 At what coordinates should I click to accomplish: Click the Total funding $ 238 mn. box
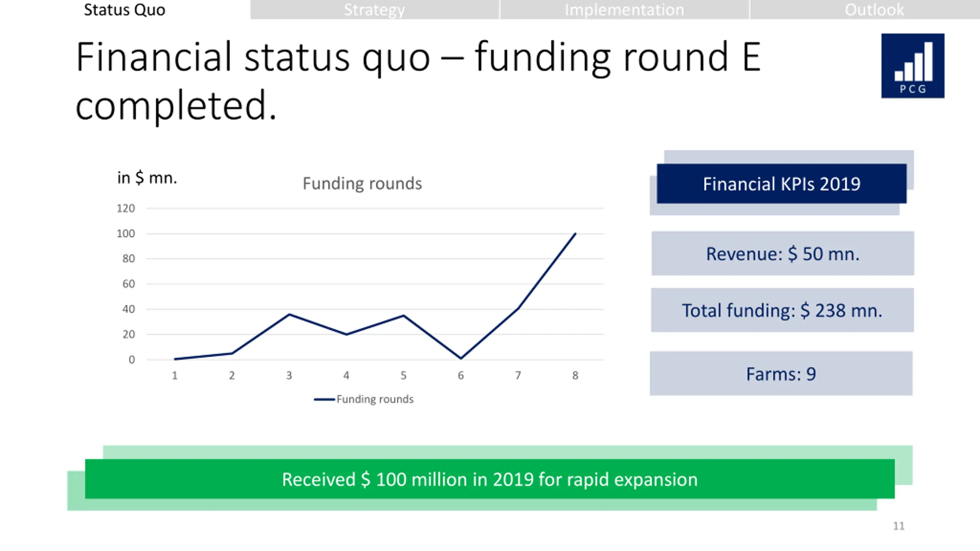click(x=782, y=310)
